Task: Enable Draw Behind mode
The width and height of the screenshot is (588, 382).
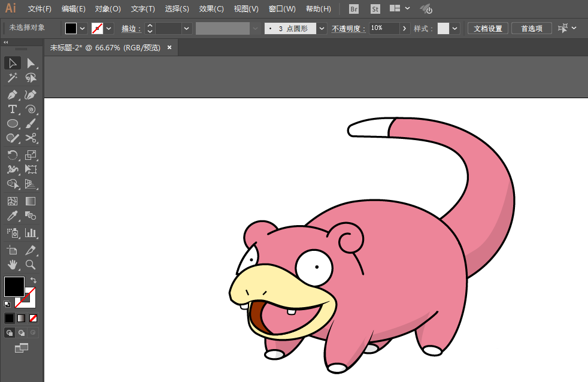Action: click(22, 332)
